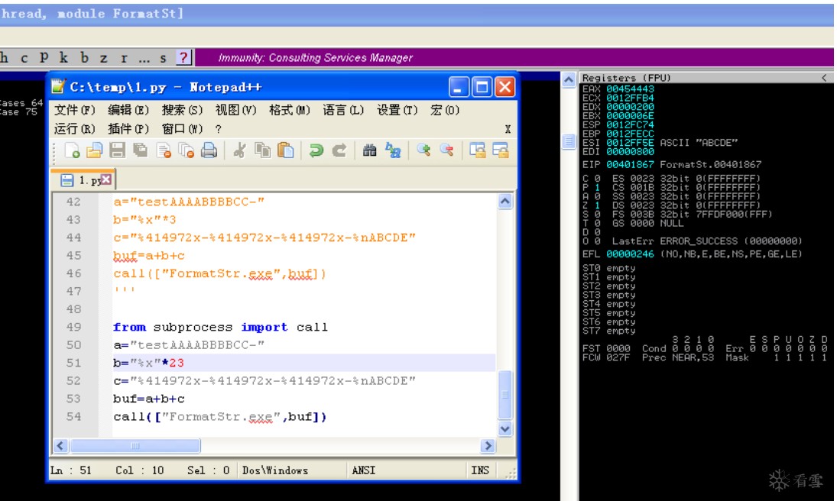This screenshot has width=837, height=504.
Task: Click the editor's vertical scroll up arrow
Action: pyautogui.click(x=505, y=201)
